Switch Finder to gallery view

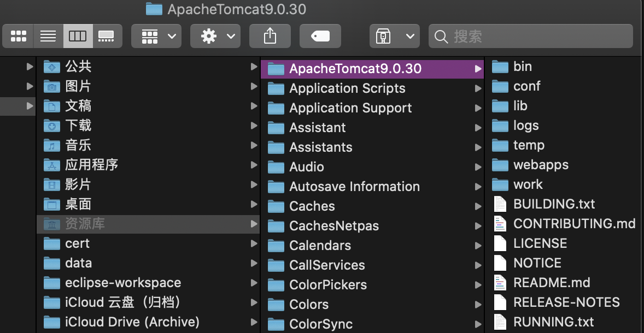pos(107,36)
